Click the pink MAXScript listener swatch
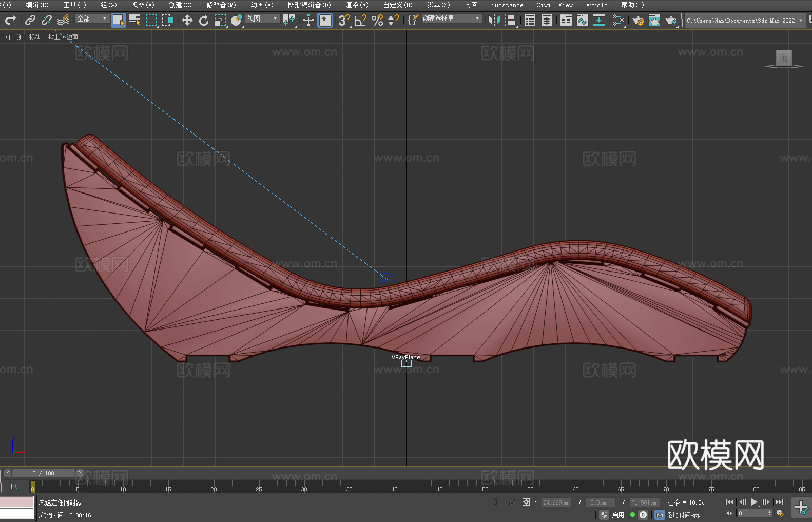The width and height of the screenshot is (812, 522). [x=16, y=502]
